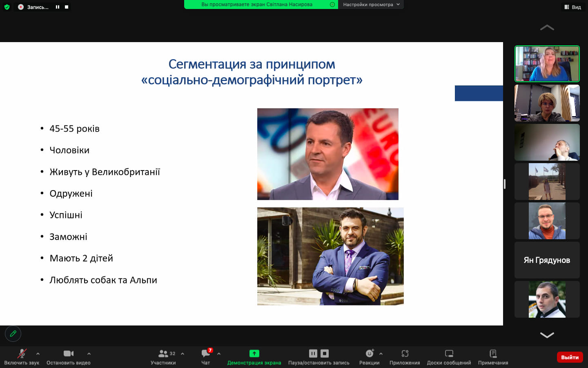
Task: Click the bullet text Успішні
Action: point(66,215)
